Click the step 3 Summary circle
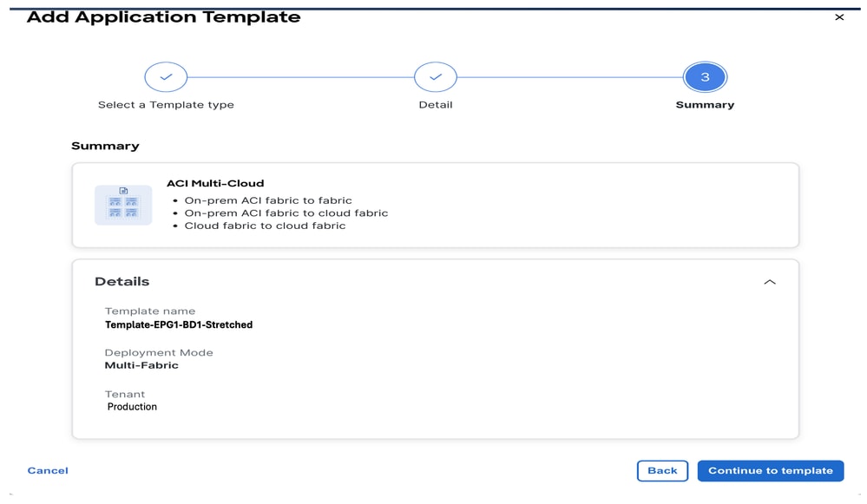The width and height of the screenshot is (867, 504). pyautogui.click(x=705, y=77)
